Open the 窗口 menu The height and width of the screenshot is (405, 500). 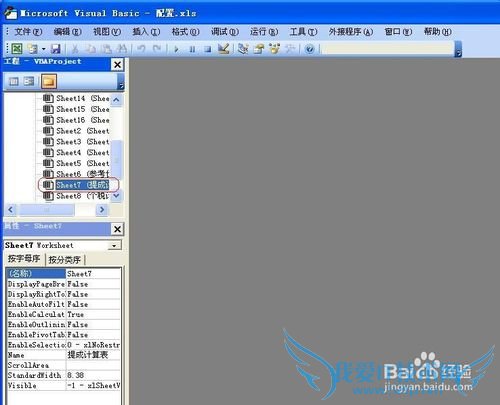[398, 32]
